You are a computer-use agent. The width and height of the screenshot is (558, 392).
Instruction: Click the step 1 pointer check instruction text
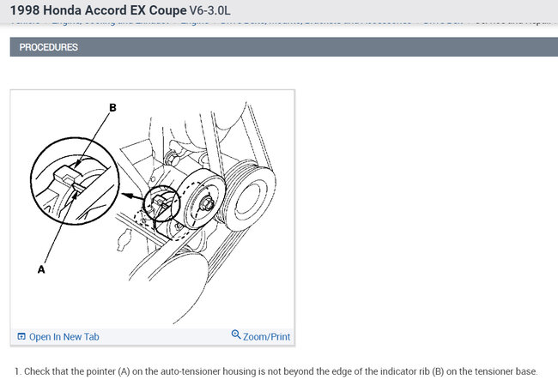(x=276, y=371)
